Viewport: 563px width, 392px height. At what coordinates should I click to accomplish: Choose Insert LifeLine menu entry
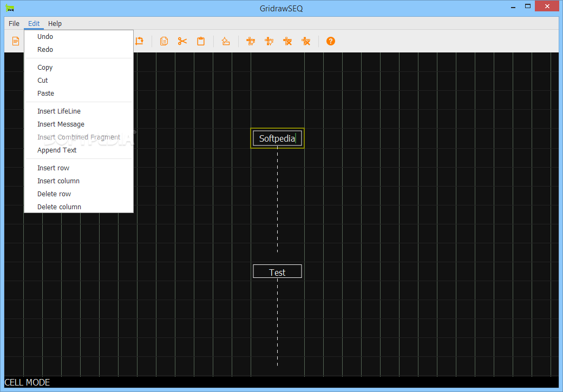click(x=78, y=111)
